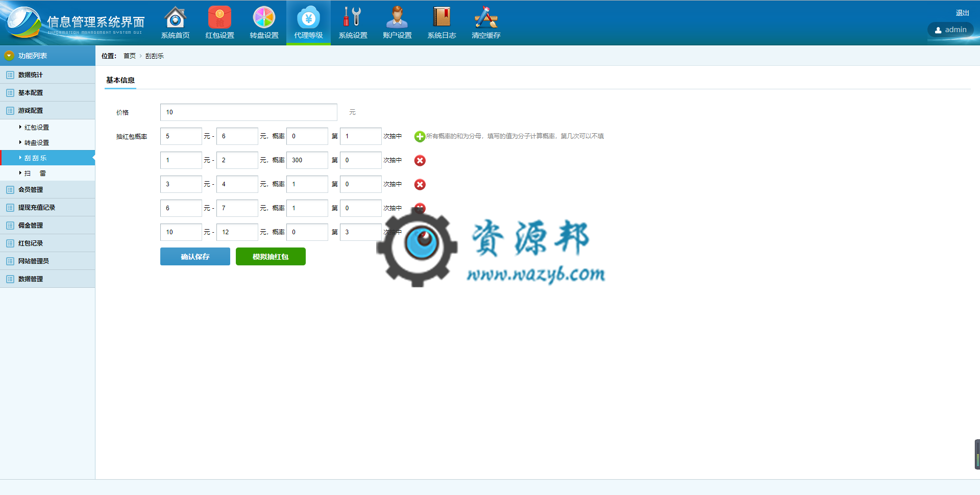The image size is (980, 495).
Task: Click list icon beside 数据管理
Action: [x=10, y=279]
